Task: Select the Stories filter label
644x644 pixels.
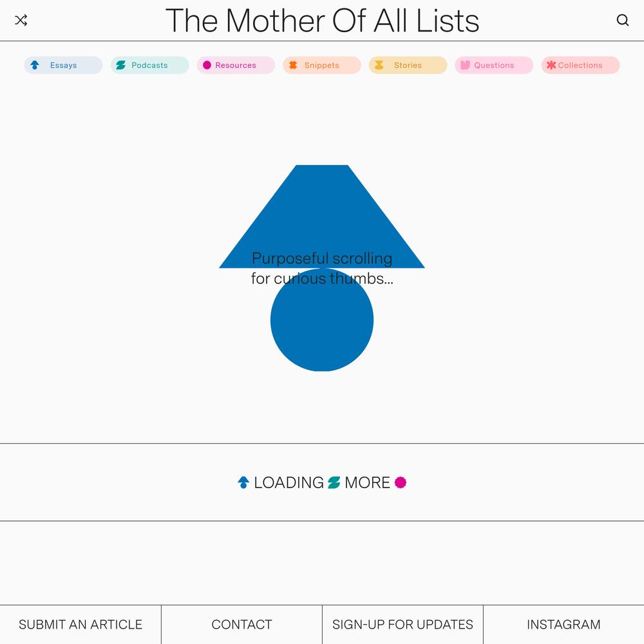Action: click(x=408, y=65)
